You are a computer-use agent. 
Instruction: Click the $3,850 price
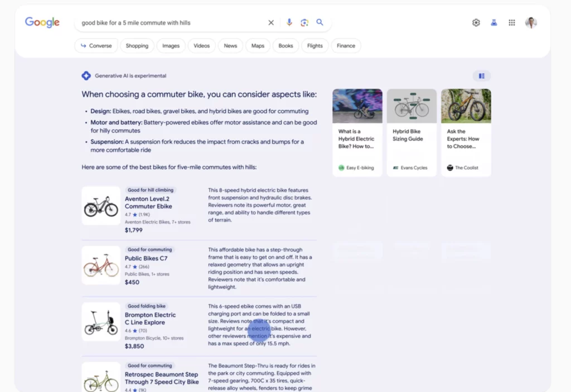tap(134, 346)
